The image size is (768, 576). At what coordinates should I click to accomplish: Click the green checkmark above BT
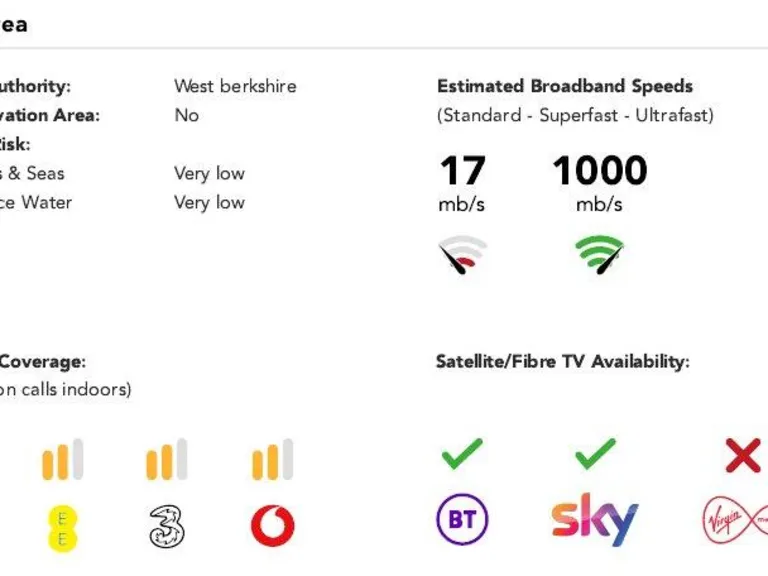pos(462,454)
